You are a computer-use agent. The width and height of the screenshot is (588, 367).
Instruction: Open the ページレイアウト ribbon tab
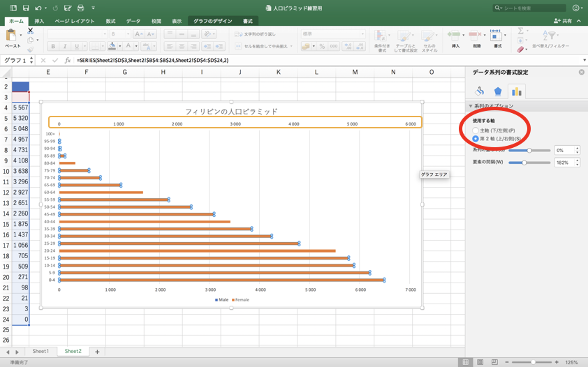75,21
